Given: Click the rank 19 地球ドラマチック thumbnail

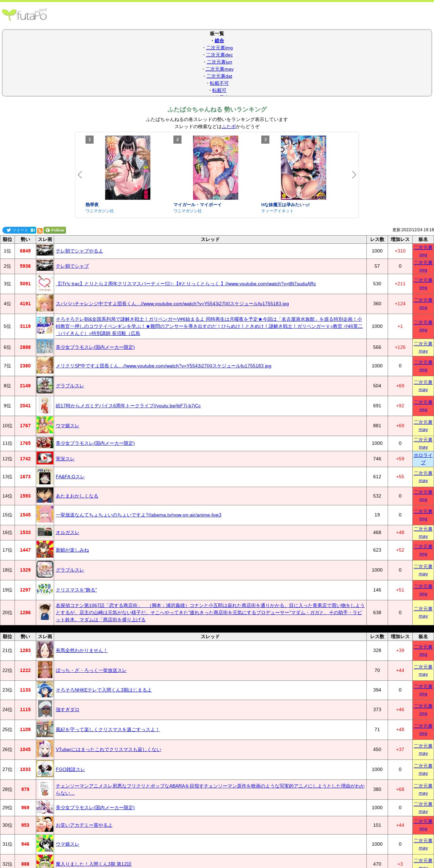Looking at the screenshot, I should [45, 590].
